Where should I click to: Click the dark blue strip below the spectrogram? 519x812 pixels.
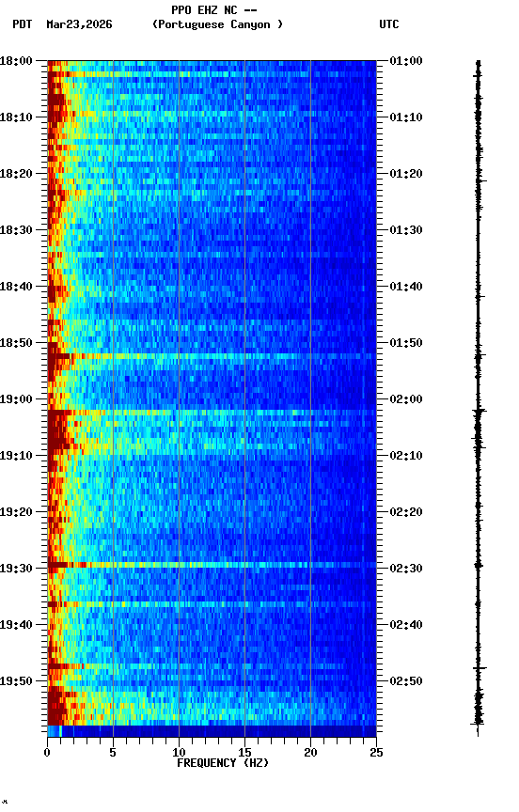tap(212, 731)
